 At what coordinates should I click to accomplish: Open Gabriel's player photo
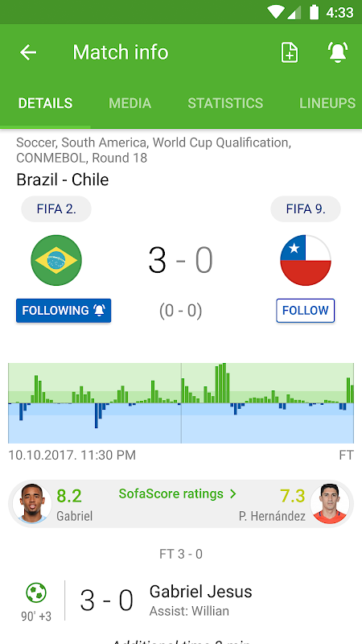click(x=32, y=504)
